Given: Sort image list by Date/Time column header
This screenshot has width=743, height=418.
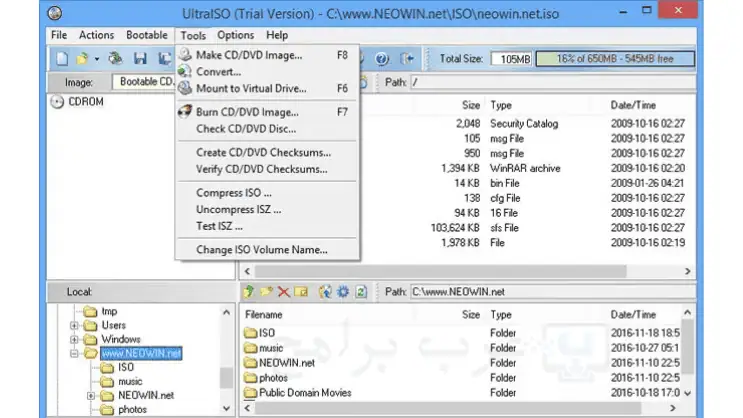Looking at the screenshot, I should tap(633, 105).
